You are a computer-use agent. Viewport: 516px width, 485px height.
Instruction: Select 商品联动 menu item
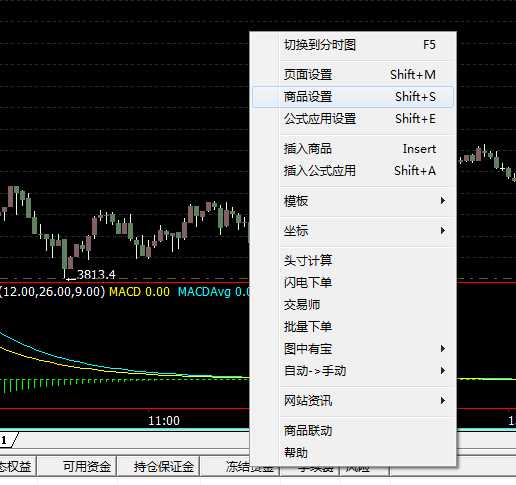point(353,431)
